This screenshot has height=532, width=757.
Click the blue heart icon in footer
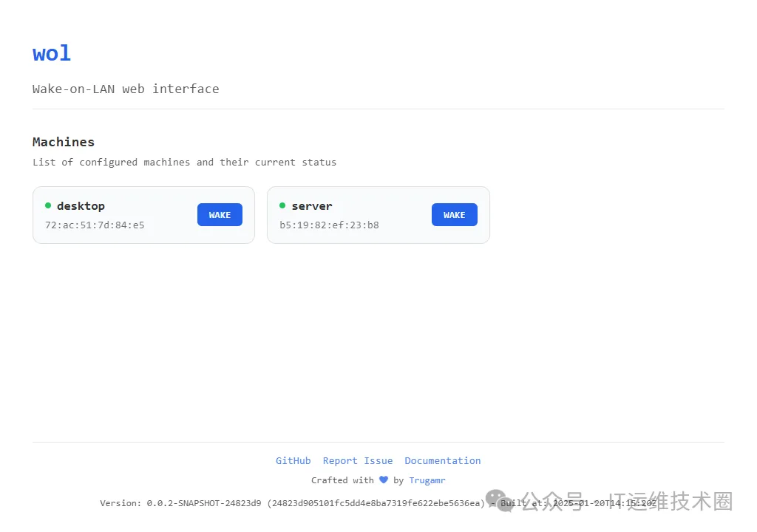tap(384, 480)
